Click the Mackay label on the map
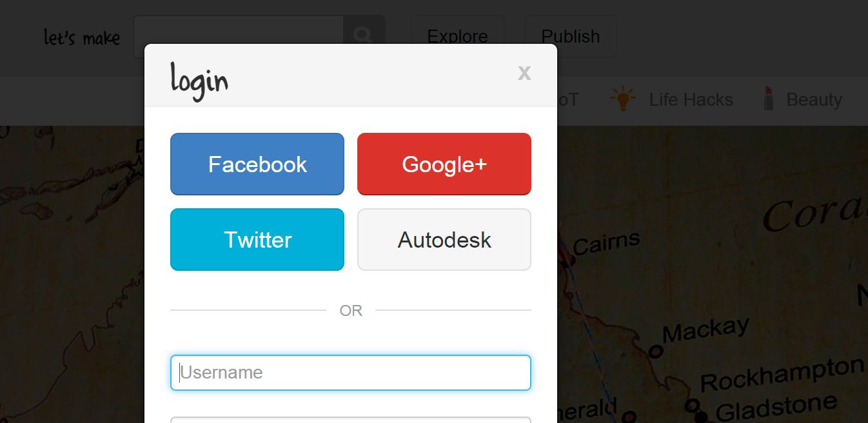Screen dimensions: 868x423 tap(705, 331)
